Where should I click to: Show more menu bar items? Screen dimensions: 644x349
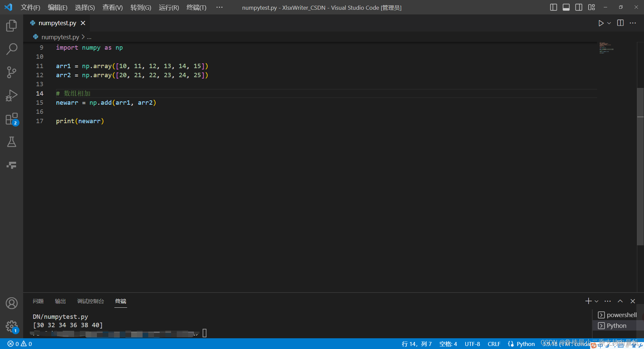219,7
